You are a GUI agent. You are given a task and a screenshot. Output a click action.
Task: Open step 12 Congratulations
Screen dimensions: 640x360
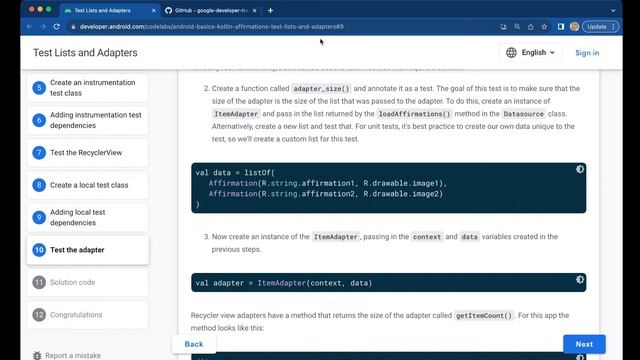pos(88,315)
